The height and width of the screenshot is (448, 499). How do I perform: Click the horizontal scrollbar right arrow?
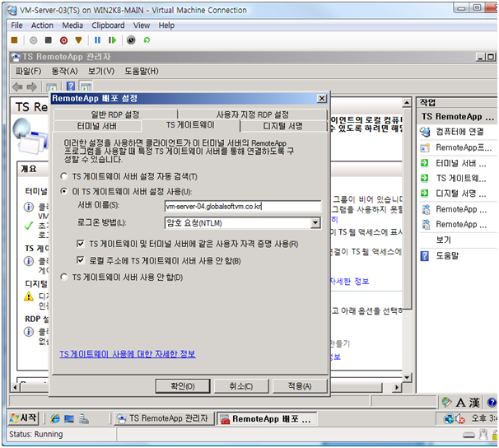pos(397,387)
